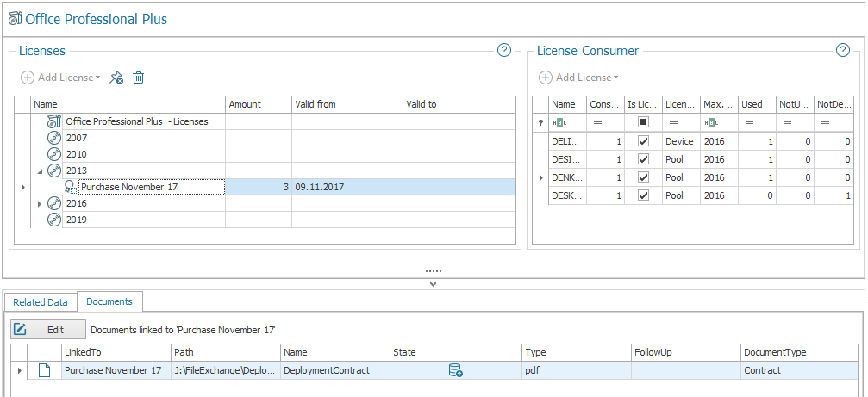Toggle the Is Licensed checkbox for DENK... row

tap(643, 177)
